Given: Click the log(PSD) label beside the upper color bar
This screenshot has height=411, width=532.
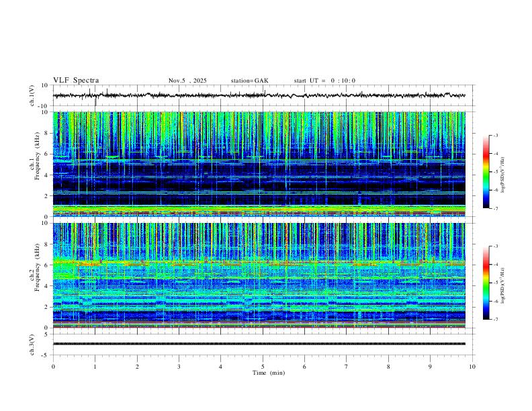Looking at the screenshot, I should (x=502, y=175).
